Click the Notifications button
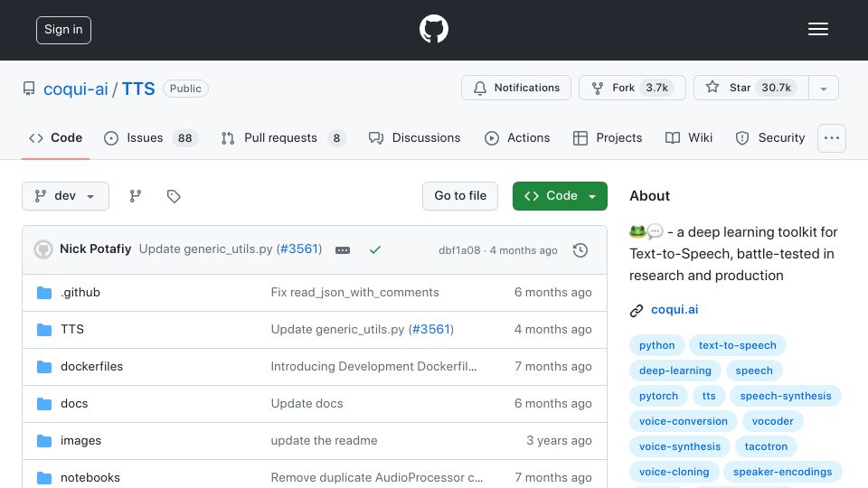This screenshot has height=488, width=868. tap(516, 88)
